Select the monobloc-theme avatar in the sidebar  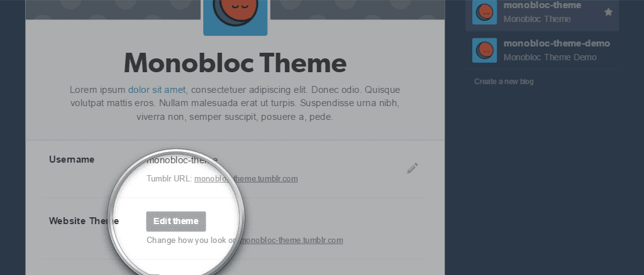pyautogui.click(x=484, y=13)
